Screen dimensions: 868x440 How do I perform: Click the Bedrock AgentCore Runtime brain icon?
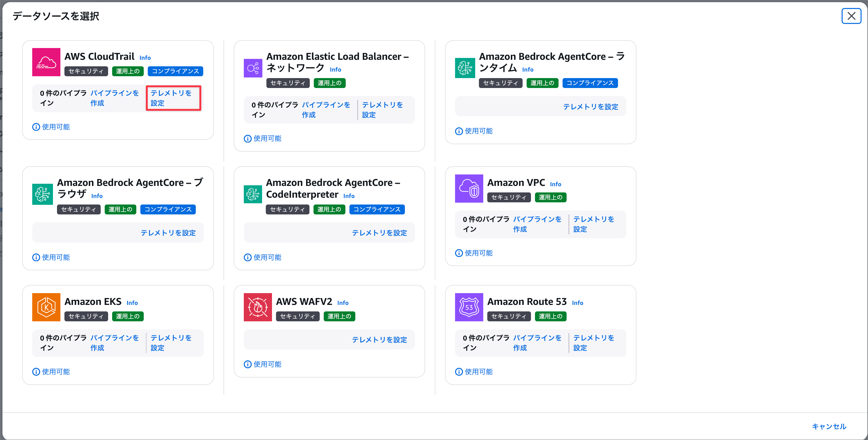pos(465,68)
